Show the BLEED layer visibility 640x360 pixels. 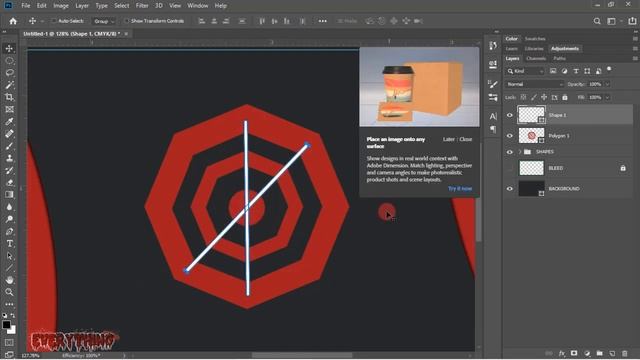(509, 168)
